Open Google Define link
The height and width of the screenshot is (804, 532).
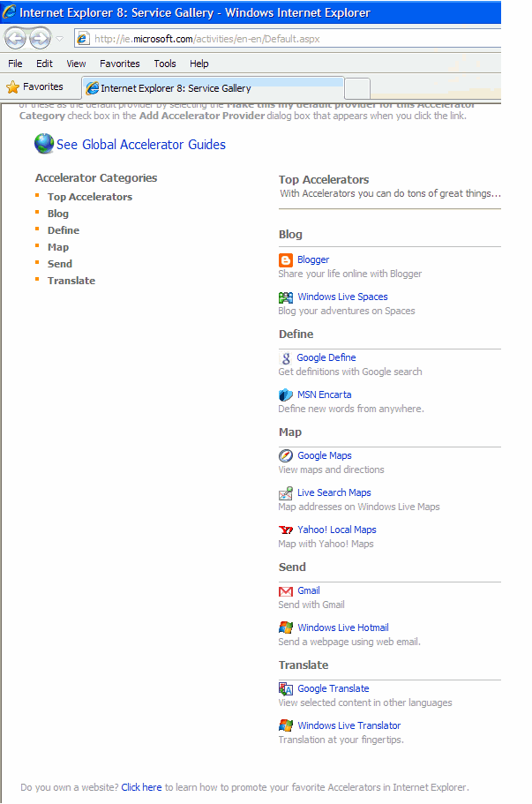point(326,358)
